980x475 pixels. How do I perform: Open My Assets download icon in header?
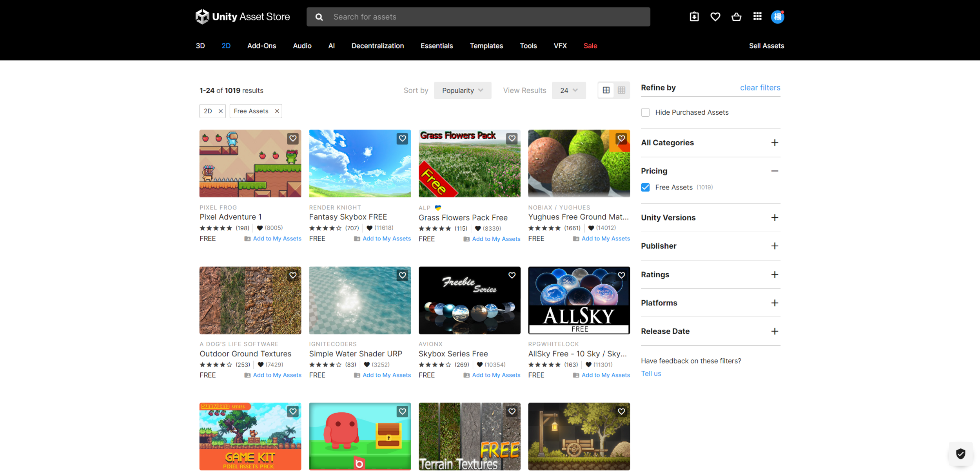(694, 17)
